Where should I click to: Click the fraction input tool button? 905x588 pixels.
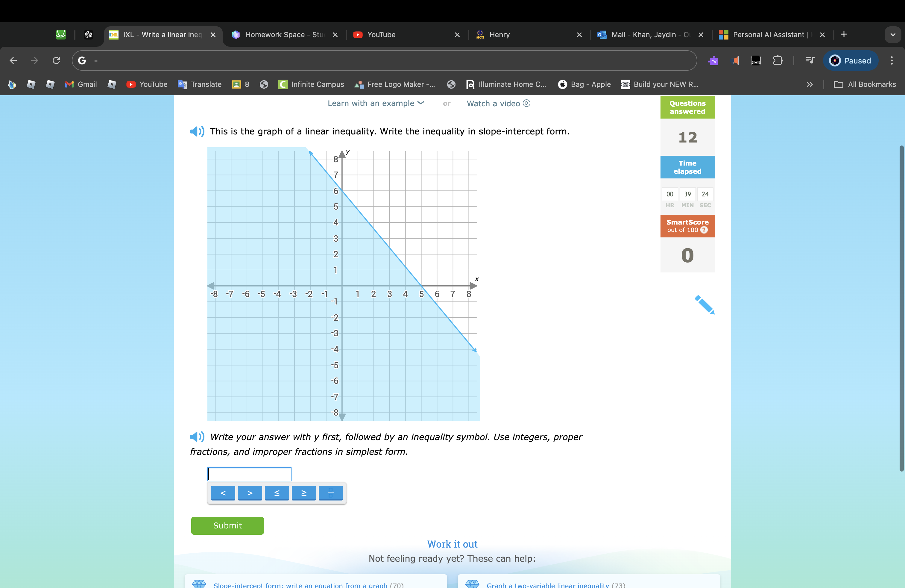pos(330,493)
